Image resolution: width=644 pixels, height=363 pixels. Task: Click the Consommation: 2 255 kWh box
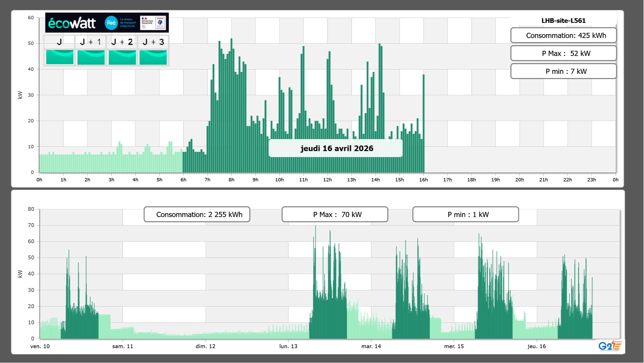197,214
